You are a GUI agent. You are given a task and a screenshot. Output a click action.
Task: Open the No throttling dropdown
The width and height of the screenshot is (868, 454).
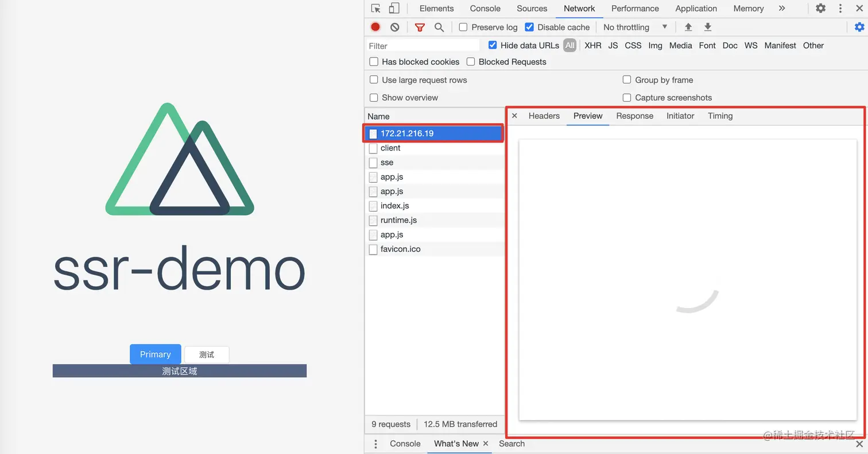coord(635,27)
